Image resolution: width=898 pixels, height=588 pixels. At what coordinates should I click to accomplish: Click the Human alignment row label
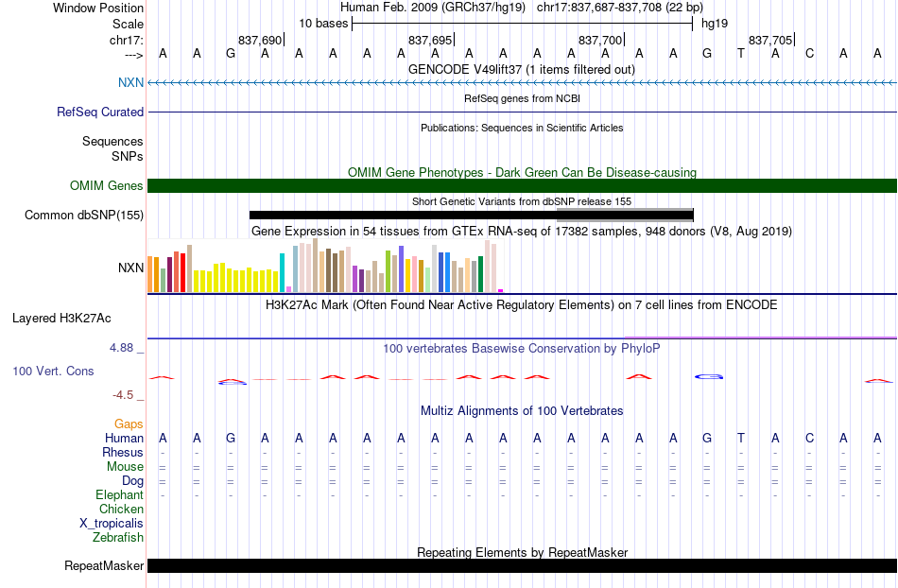[x=124, y=438]
